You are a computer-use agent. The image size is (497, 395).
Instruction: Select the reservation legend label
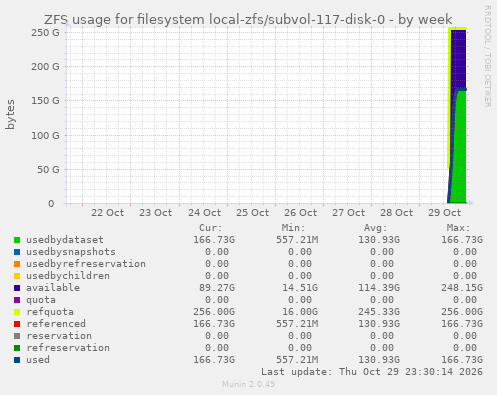59,336
